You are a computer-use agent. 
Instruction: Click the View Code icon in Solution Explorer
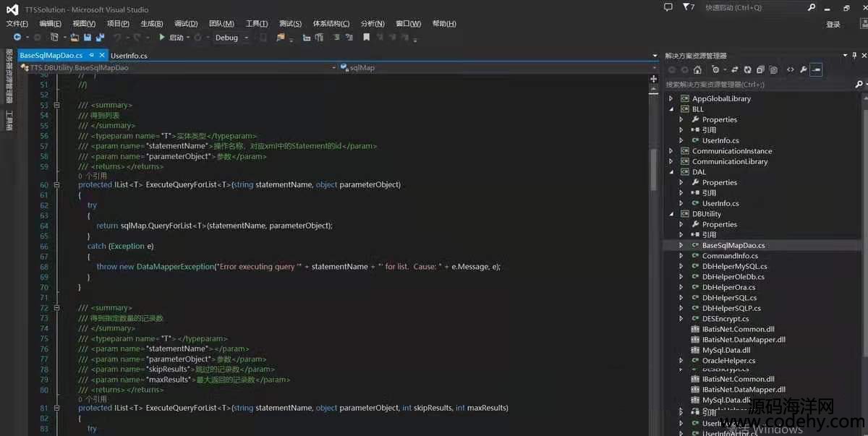click(790, 70)
